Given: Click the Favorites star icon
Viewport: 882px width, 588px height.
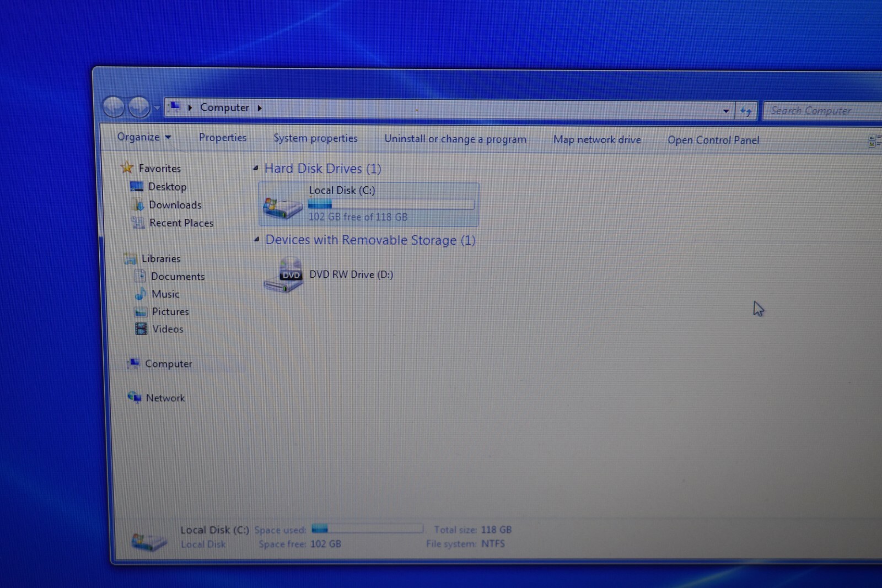Looking at the screenshot, I should (127, 167).
